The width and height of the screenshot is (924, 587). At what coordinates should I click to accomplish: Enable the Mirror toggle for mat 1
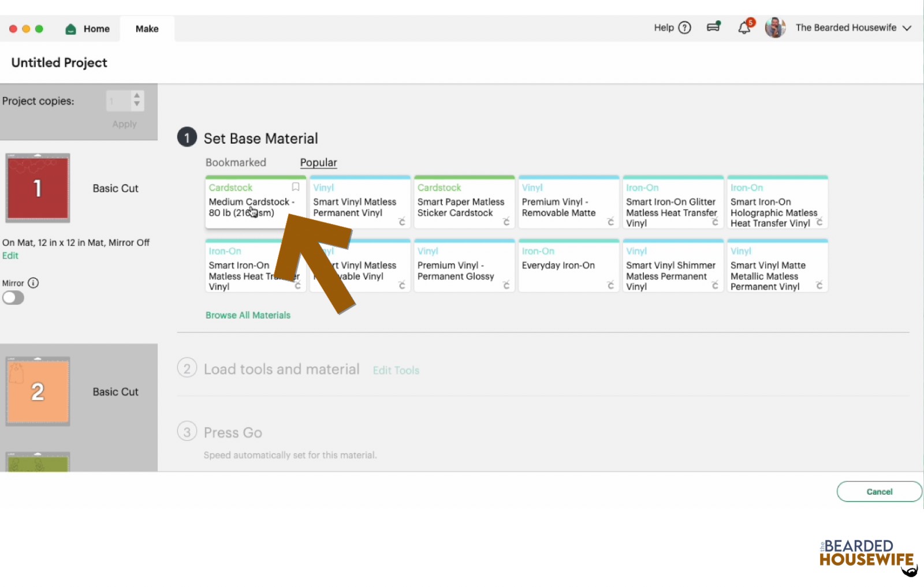[13, 297]
